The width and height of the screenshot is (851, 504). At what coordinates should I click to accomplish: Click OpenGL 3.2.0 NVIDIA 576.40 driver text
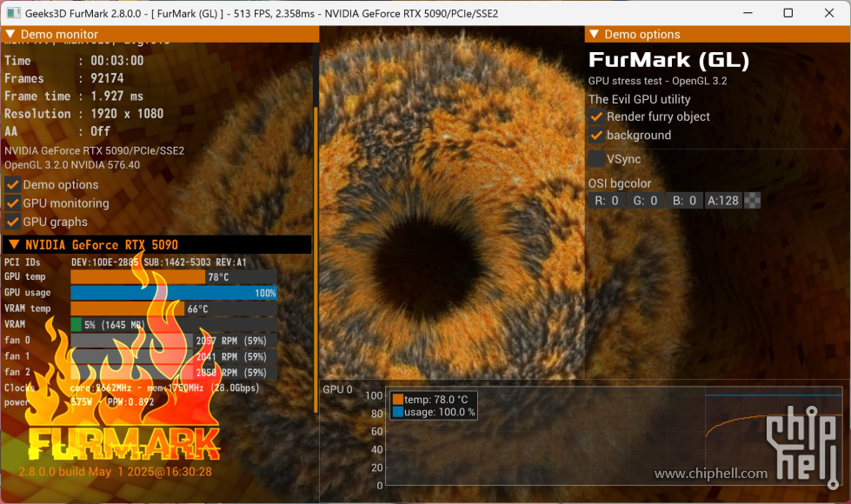(72, 165)
